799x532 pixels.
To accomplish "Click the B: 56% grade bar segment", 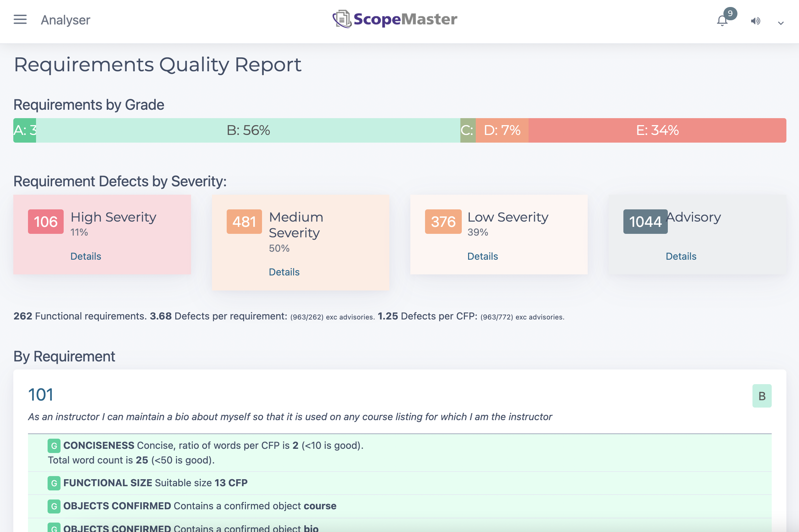I will pos(248,130).
